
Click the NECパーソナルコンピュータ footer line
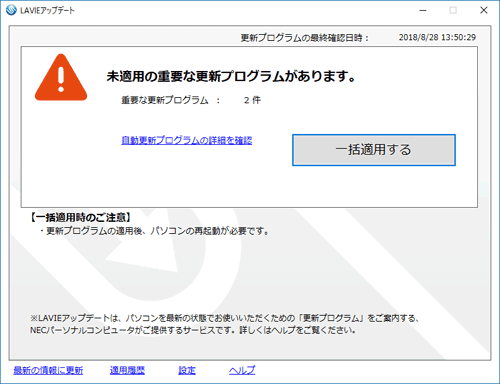click(193, 330)
